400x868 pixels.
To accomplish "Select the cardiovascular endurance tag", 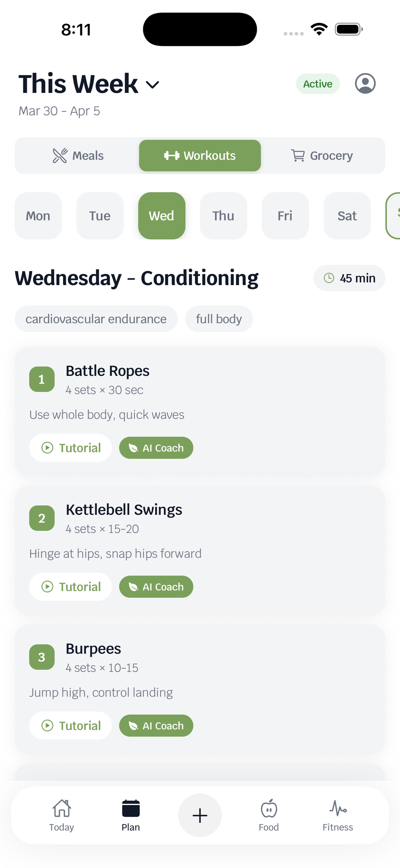I will point(96,319).
